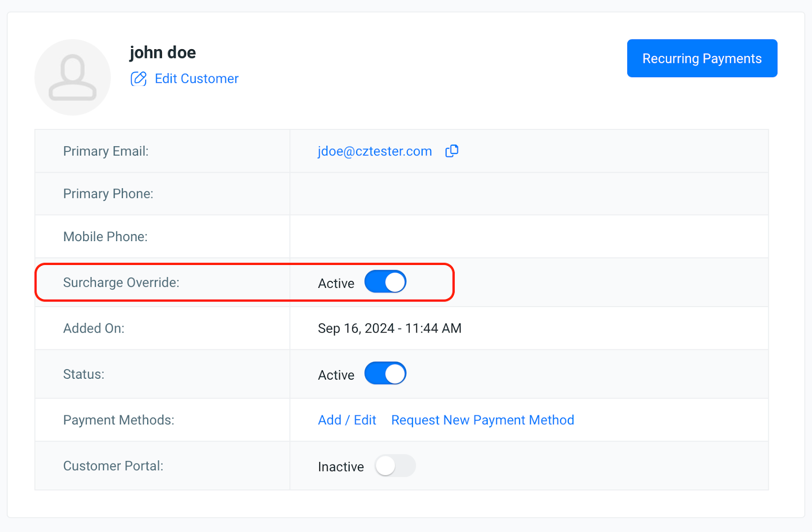Click the customer avatar placeholder icon
812x532 pixels.
[x=73, y=77]
